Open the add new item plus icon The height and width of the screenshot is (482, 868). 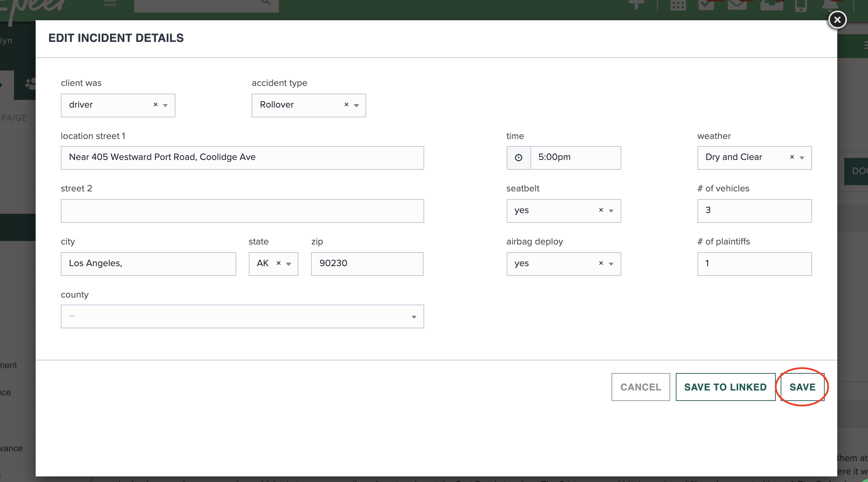tap(636, 4)
